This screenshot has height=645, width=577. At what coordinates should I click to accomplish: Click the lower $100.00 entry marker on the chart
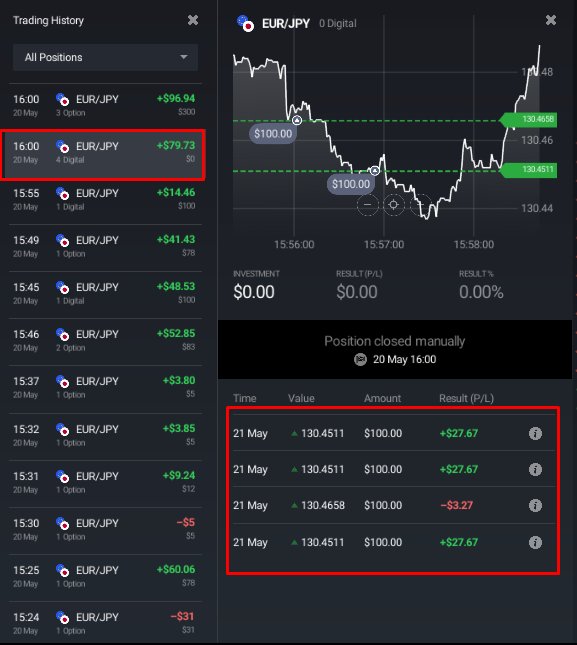(351, 184)
